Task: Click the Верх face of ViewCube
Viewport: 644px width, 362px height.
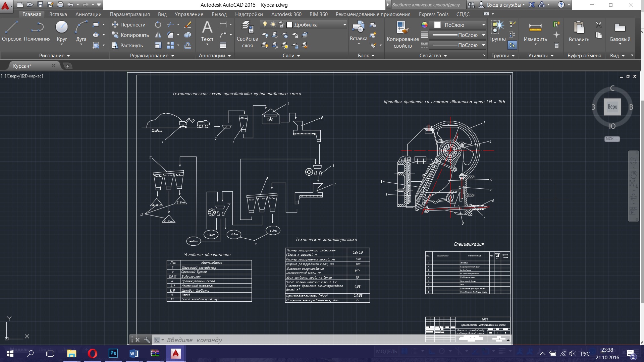Action: point(612,107)
